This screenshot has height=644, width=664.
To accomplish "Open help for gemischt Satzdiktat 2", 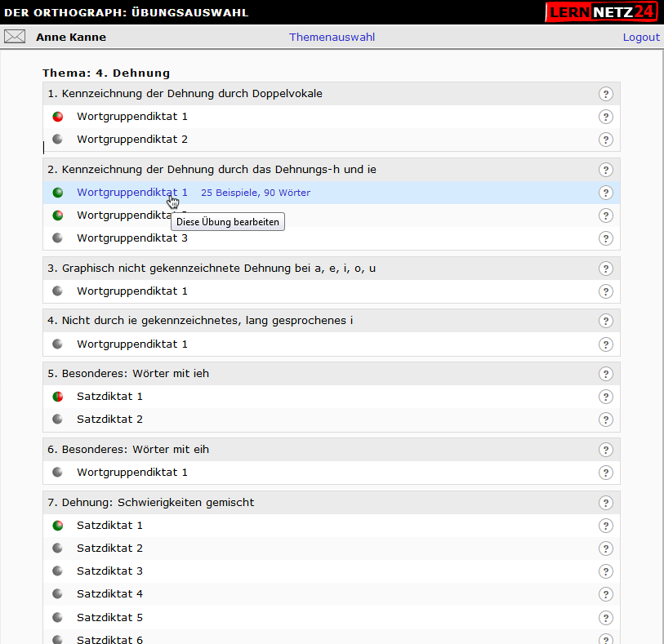I will click(x=606, y=549).
